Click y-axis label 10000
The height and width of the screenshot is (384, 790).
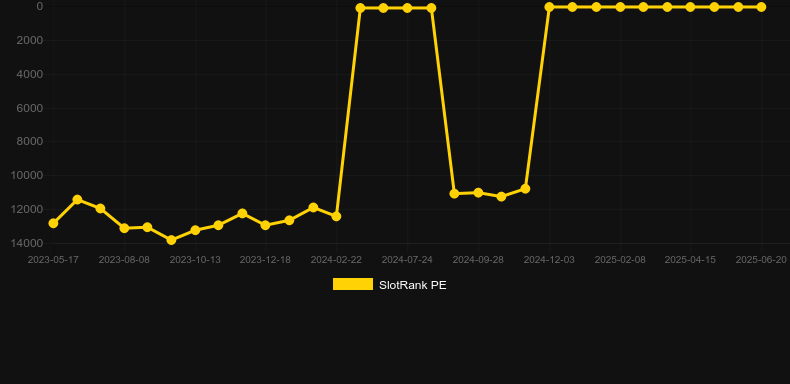(28, 175)
